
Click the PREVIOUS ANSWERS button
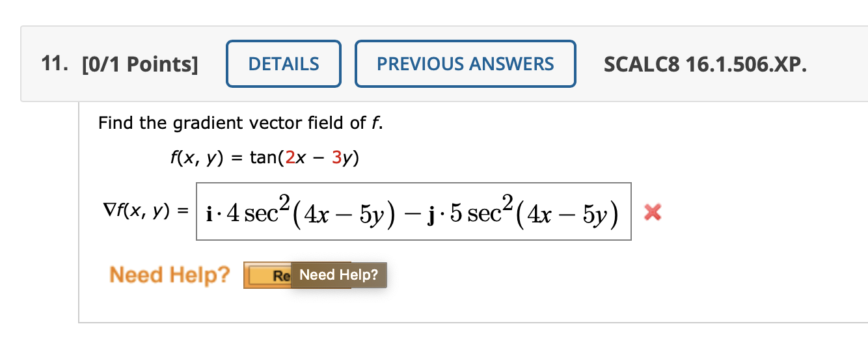pos(465,64)
